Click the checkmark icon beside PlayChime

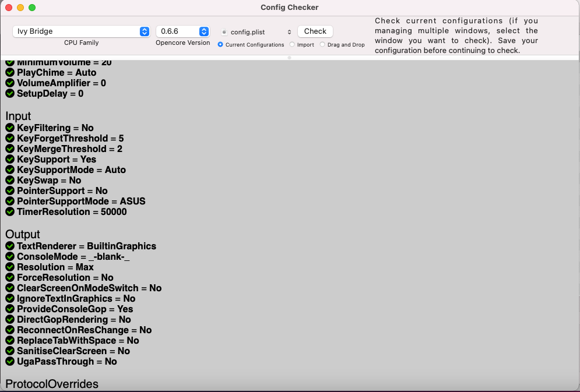9,72
